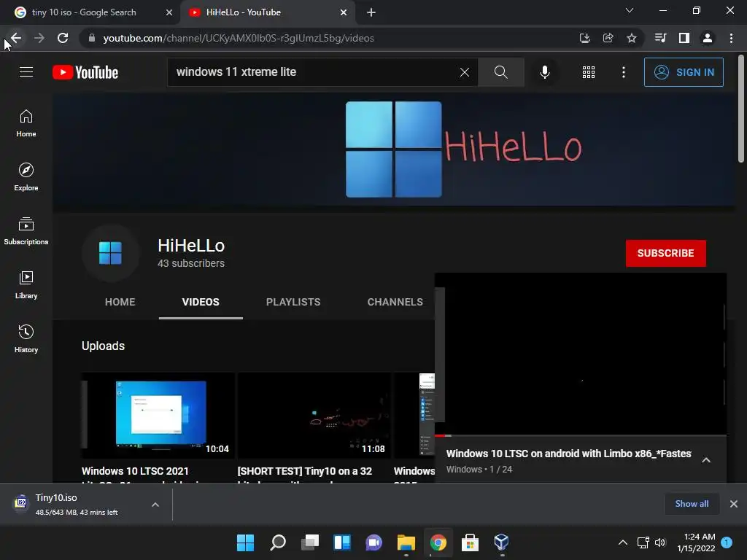The height and width of the screenshot is (560, 747).
Task: Close the downloads bar
Action: 734,504
